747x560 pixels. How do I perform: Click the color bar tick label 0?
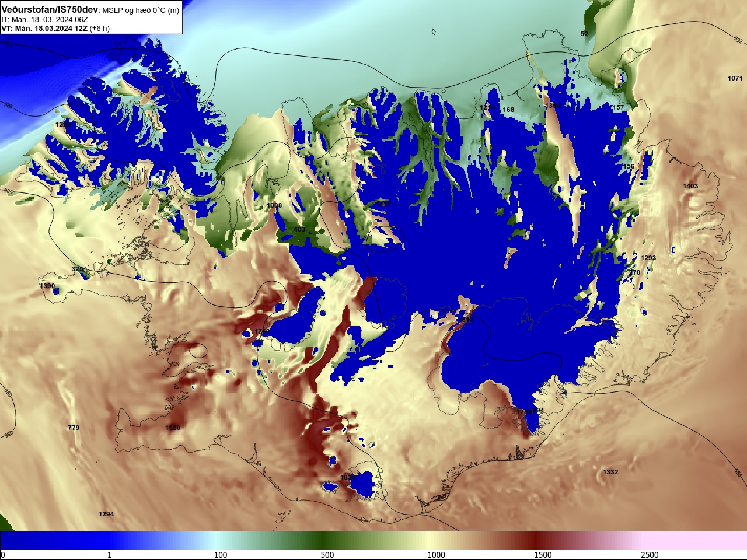pos(3,555)
